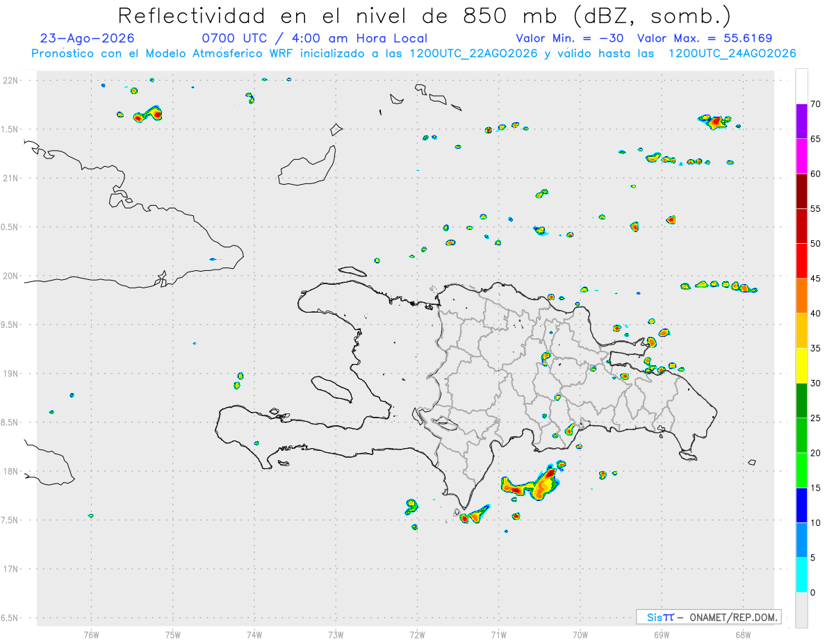Pick the gold 35–40 dBZ color band

(801, 331)
